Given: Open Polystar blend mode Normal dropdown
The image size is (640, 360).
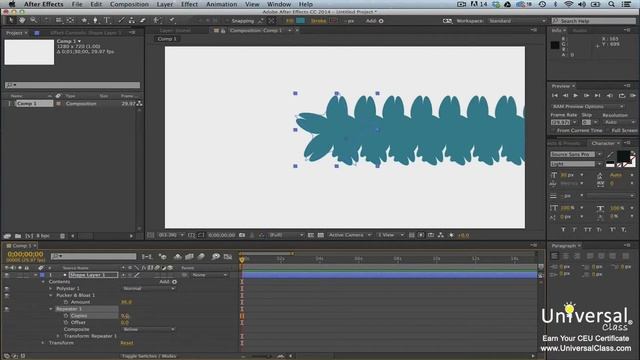Looking at the screenshot, I should 149,289.
